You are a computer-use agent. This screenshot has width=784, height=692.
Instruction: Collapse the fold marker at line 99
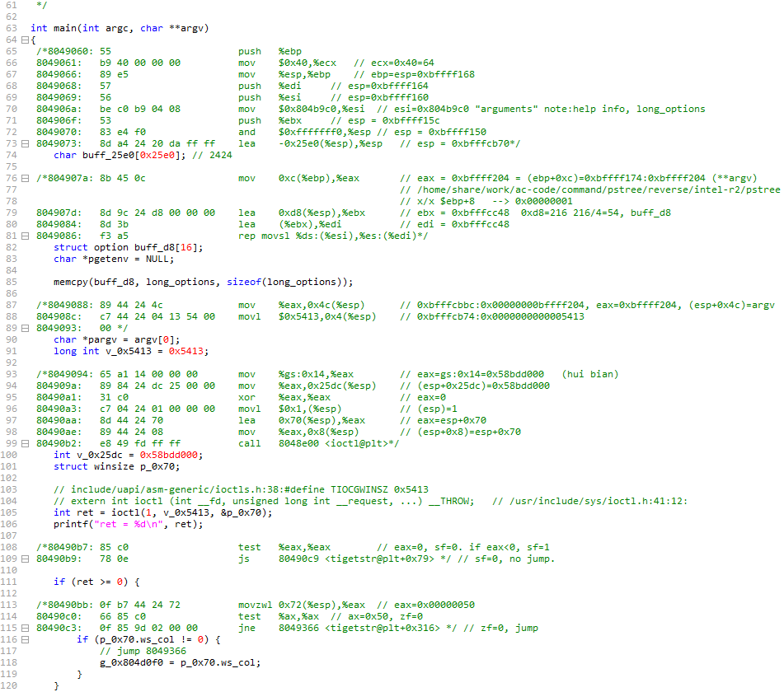(25, 444)
